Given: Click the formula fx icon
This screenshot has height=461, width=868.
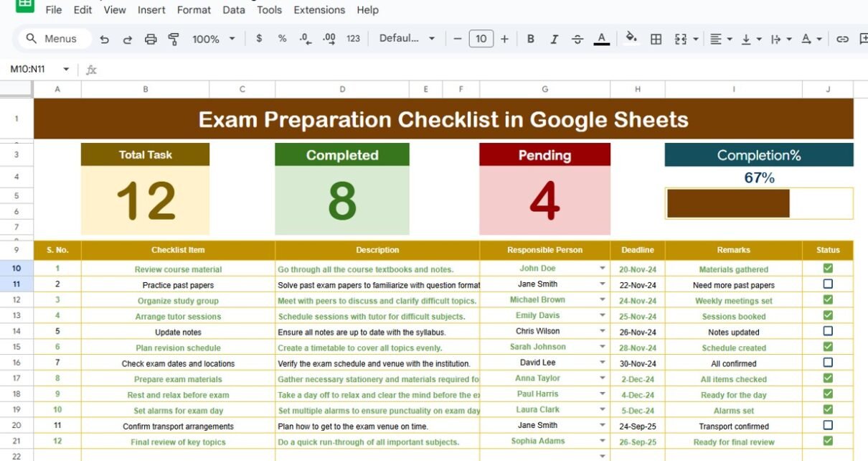Looking at the screenshot, I should 91,70.
